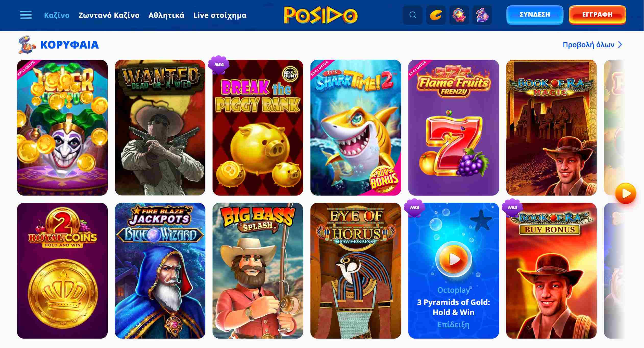Click the ΣΥΝΔΕΣΗ login button
The height and width of the screenshot is (348, 644).
(x=535, y=15)
